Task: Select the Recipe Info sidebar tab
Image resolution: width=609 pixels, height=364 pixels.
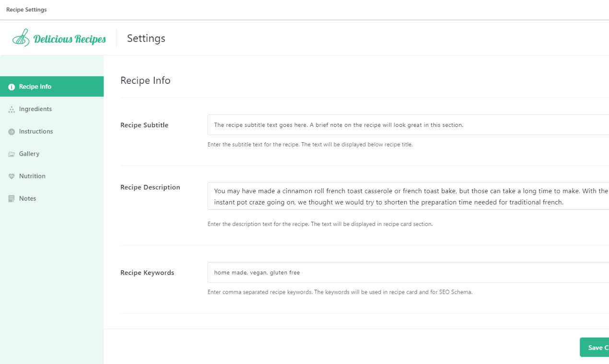Action: tap(52, 87)
